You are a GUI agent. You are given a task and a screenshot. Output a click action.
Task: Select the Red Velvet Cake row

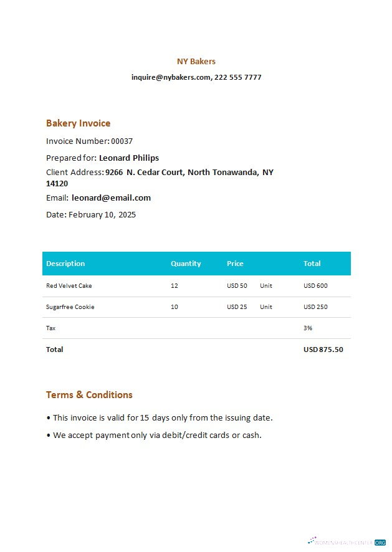coord(196,286)
